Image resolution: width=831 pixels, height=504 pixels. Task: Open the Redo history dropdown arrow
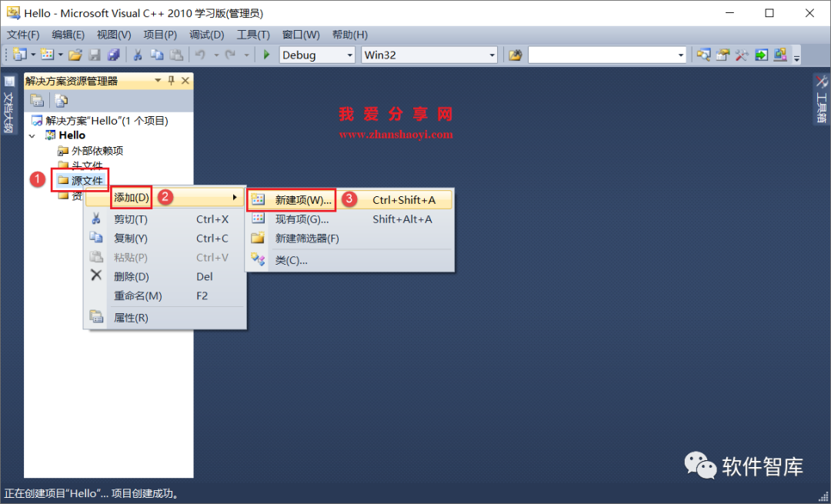246,55
